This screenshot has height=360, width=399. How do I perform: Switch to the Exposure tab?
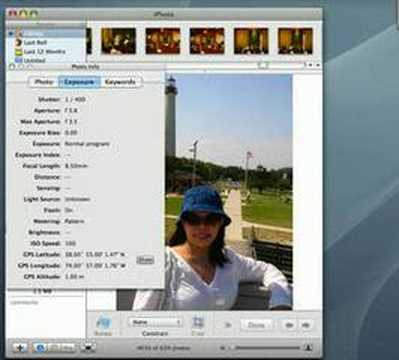(x=79, y=82)
